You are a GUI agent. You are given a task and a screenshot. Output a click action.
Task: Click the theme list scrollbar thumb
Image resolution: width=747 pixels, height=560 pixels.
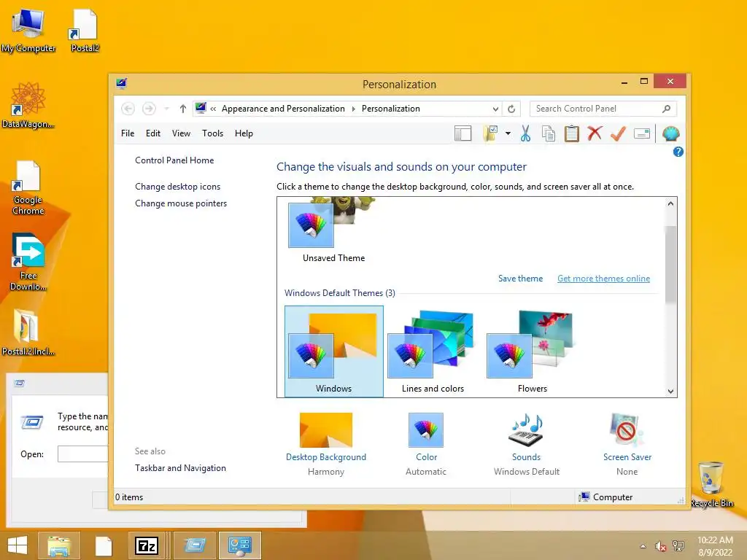(x=671, y=264)
